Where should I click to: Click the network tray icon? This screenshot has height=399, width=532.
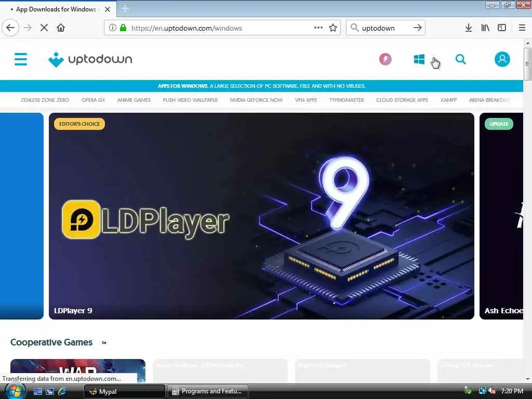click(x=482, y=391)
